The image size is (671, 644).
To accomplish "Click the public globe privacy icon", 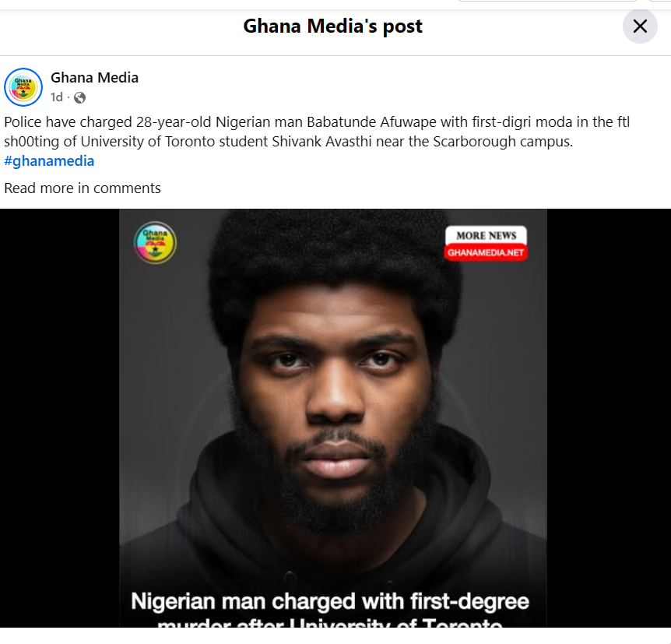I will tap(79, 98).
